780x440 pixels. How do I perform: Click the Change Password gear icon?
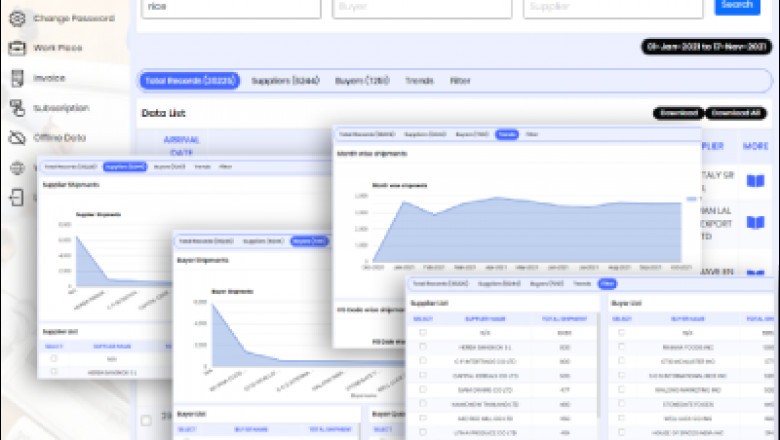point(17,18)
